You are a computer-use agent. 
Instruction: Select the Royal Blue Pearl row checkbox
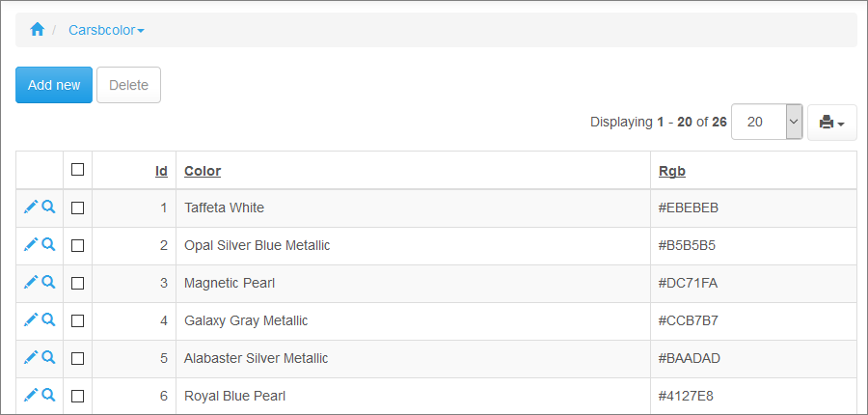click(x=78, y=396)
